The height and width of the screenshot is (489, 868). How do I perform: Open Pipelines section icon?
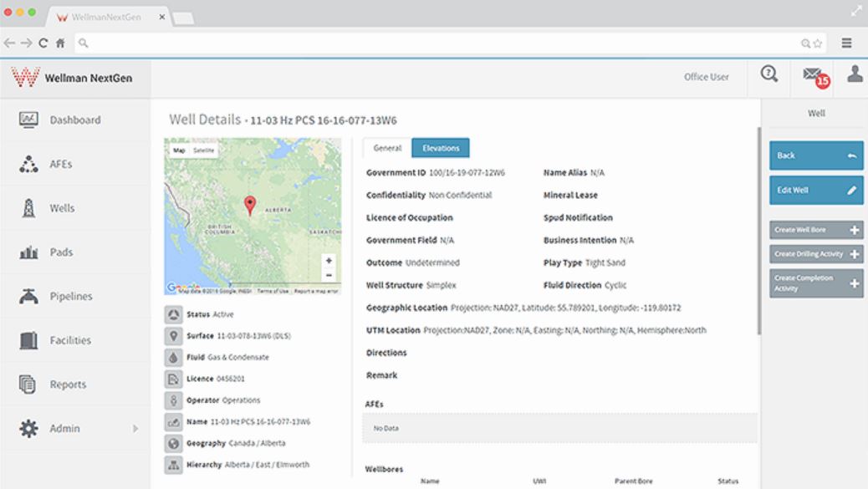(28, 296)
